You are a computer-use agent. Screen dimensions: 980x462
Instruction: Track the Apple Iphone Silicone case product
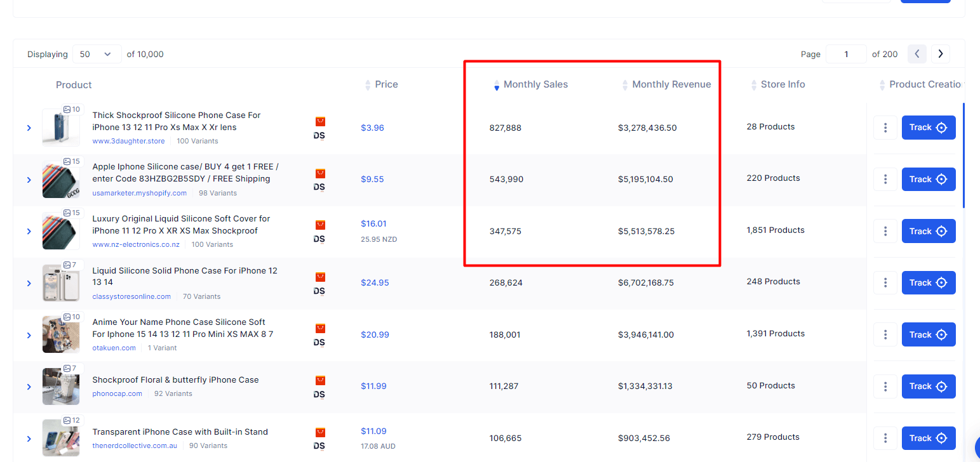(x=929, y=179)
